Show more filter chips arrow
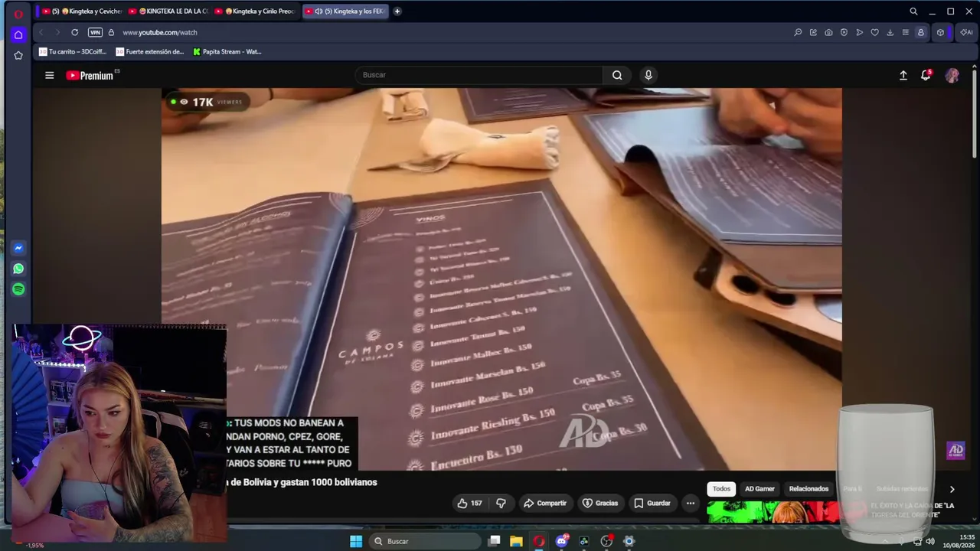This screenshot has width=980, height=551. click(x=952, y=489)
